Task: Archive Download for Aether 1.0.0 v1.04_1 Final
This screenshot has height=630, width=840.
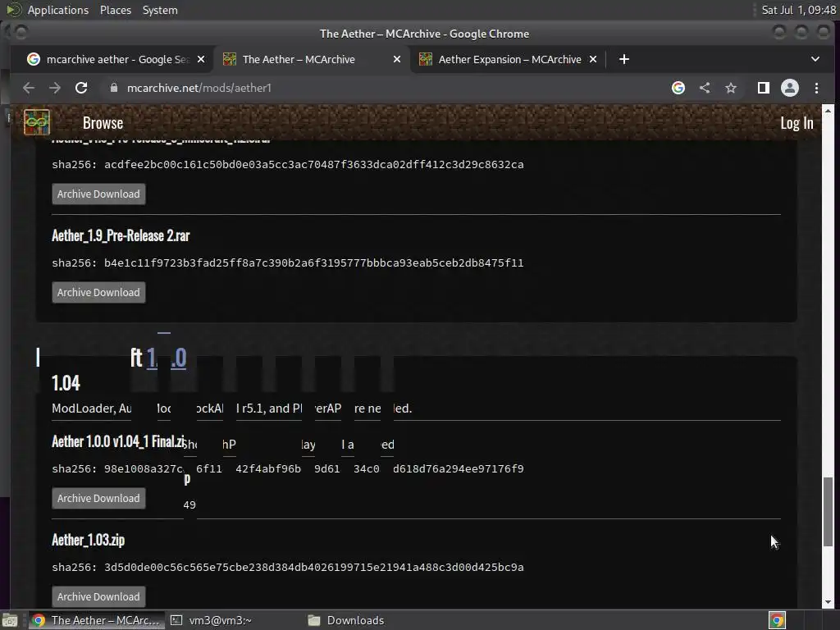Action: (x=98, y=498)
